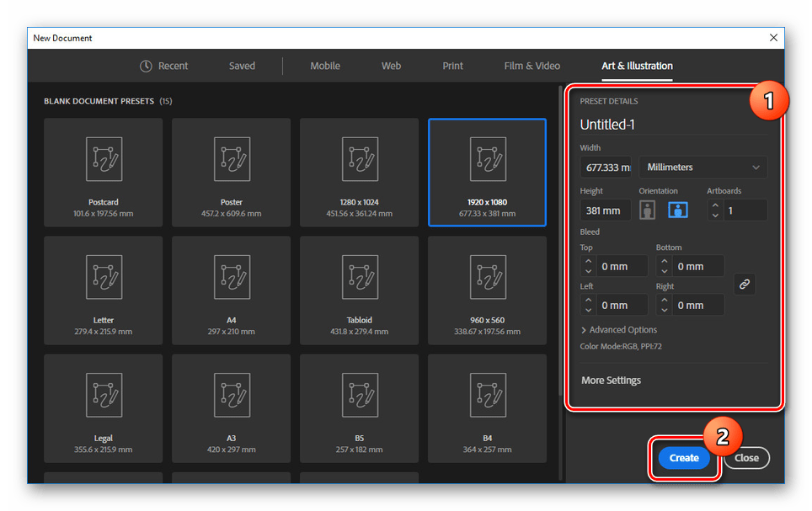This screenshot has width=812, height=511.
Task: Select the Art & Illustration tab
Action: (637, 67)
